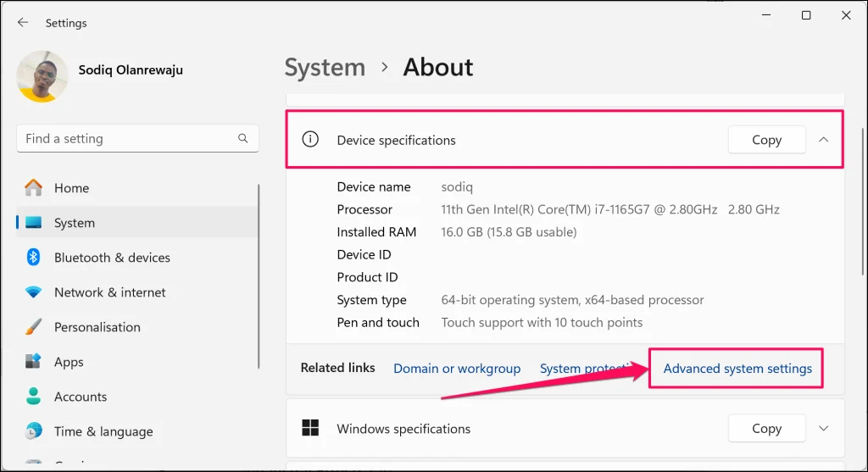868x472 pixels.
Task: Click the Time & language globe icon
Action: tap(34, 431)
